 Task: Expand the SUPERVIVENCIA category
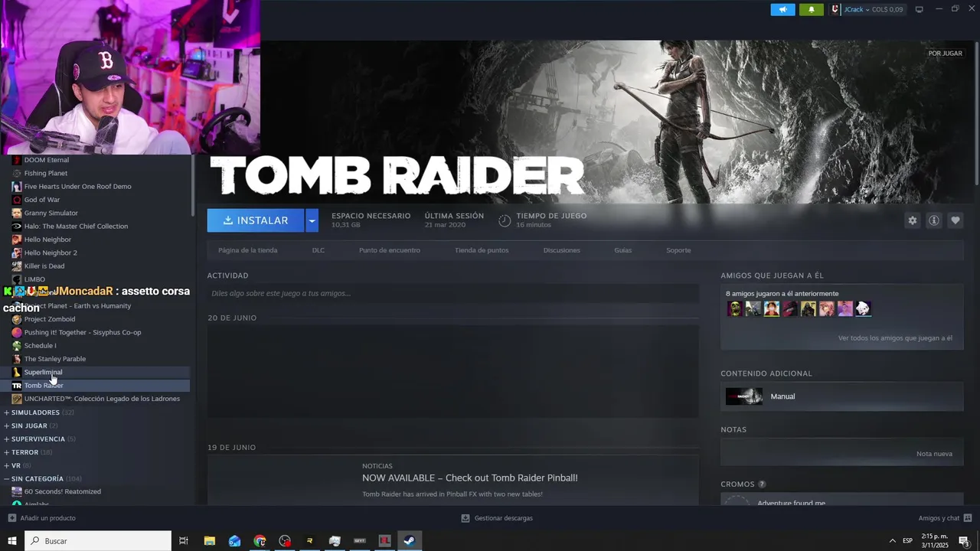(x=7, y=439)
